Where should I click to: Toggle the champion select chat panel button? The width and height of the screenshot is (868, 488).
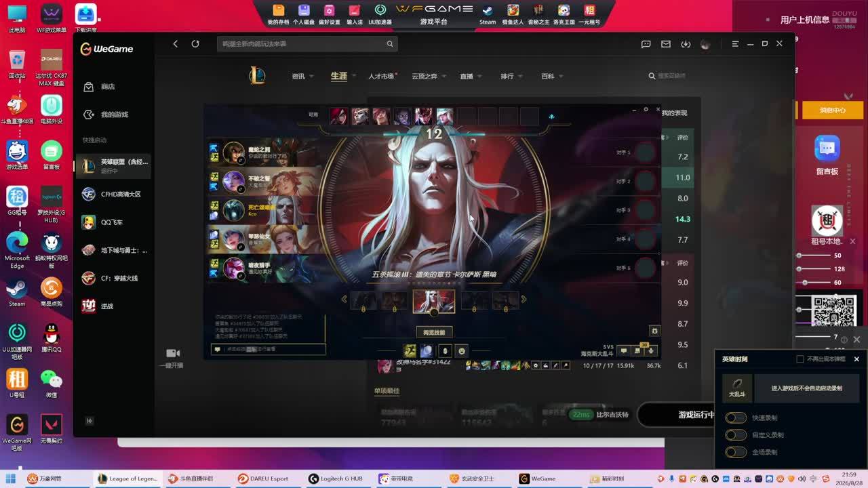coord(624,350)
